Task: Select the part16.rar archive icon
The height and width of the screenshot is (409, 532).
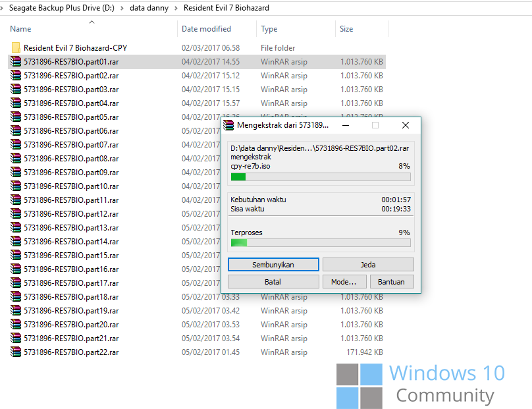Action: pyautogui.click(x=16, y=269)
